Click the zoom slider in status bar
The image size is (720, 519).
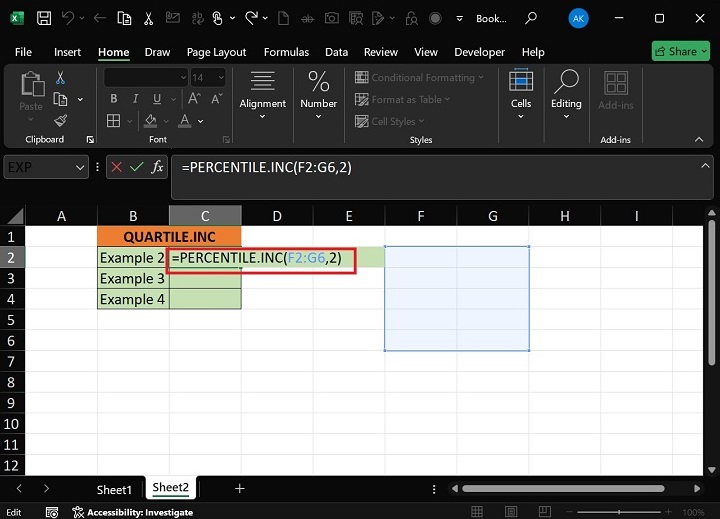coord(619,512)
